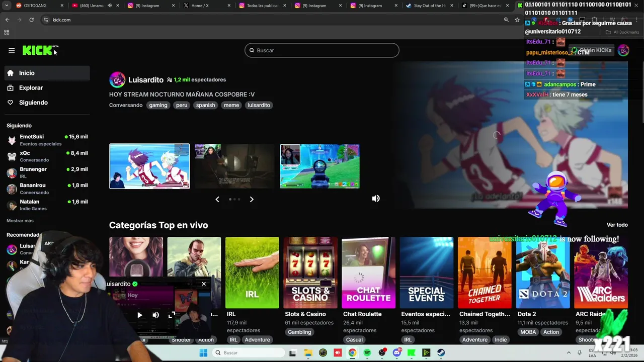644x362 pixels.
Task: Click Ver todo categories link
Action: [x=617, y=225]
